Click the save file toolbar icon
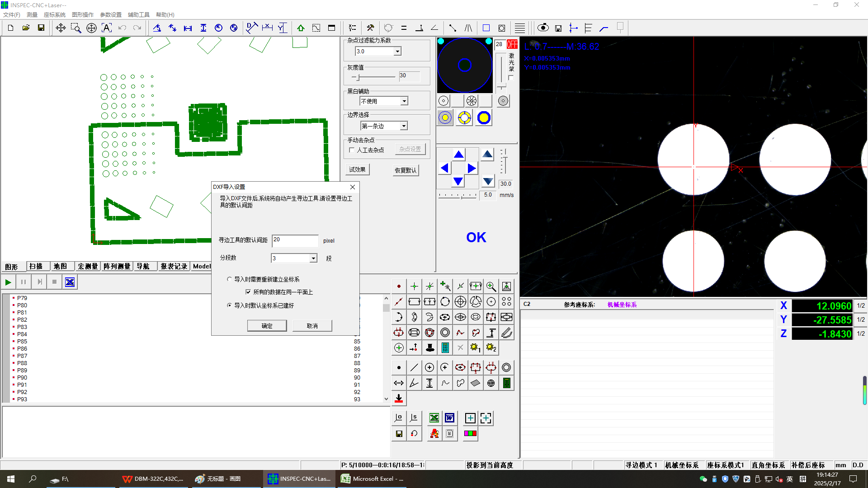This screenshot has width=868, height=488. point(41,28)
